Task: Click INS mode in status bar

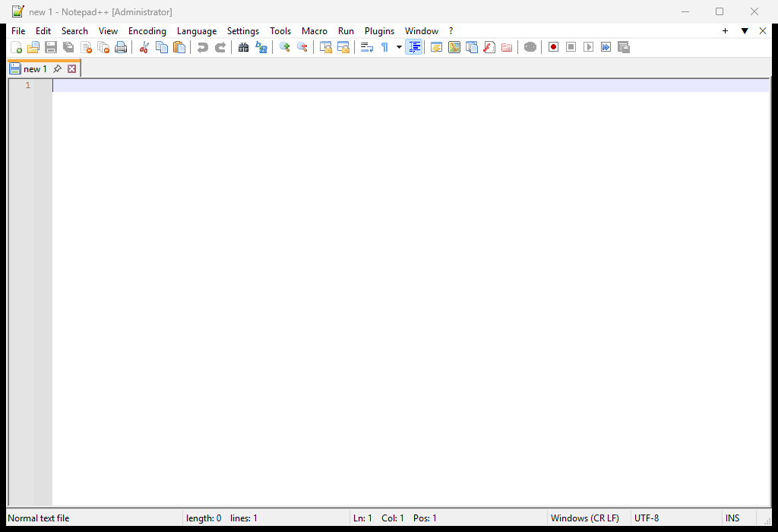Action: pos(732,518)
